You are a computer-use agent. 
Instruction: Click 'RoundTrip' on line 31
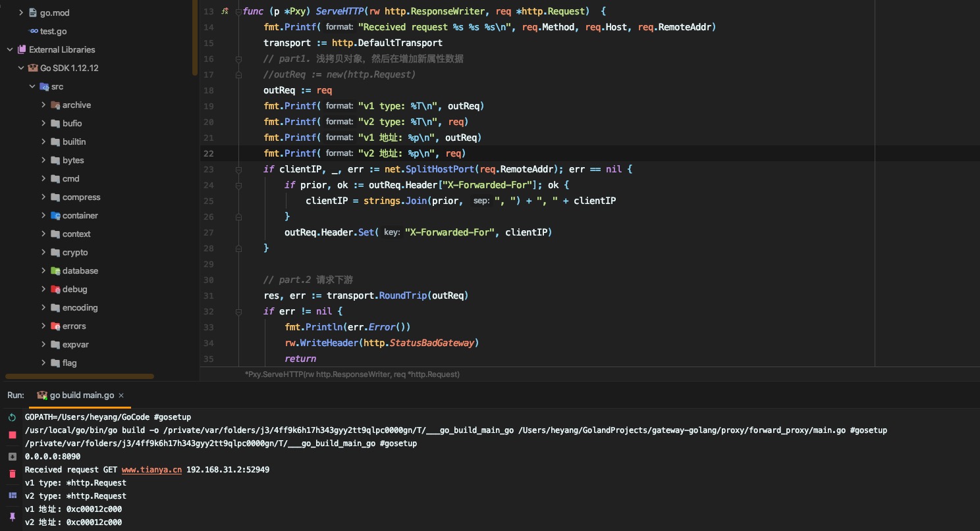(x=403, y=295)
